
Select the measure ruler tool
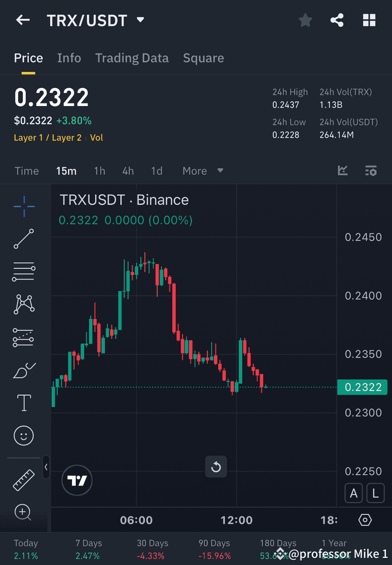[24, 479]
